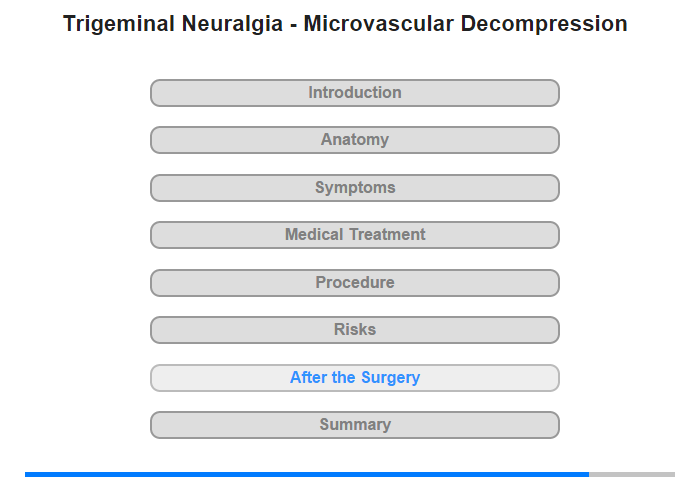Click the gray unfilled end of progress bar
Image resolution: width=700 pixels, height=480 pixels.
coord(632,474)
